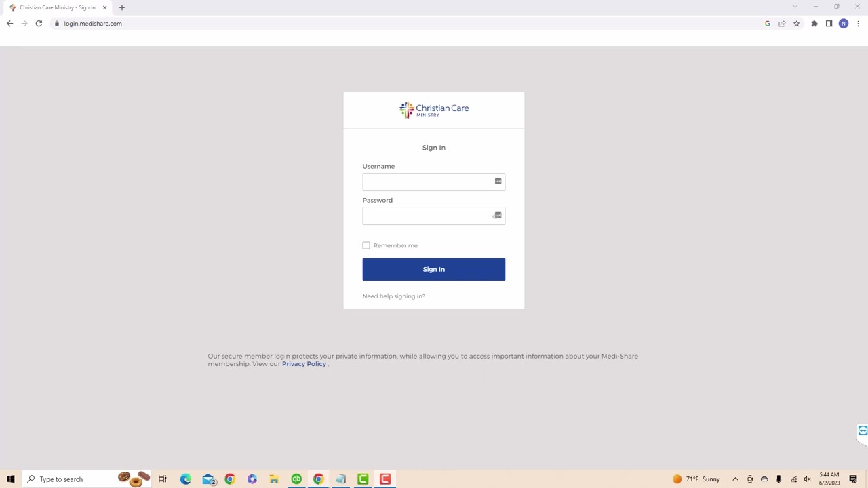Open the profile avatar N
The image size is (868, 488).
click(844, 24)
